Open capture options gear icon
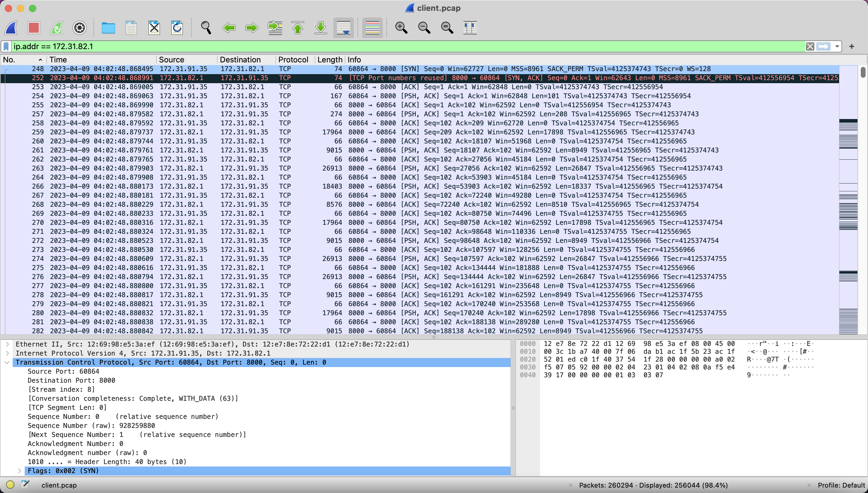 click(x=80, y=28)
